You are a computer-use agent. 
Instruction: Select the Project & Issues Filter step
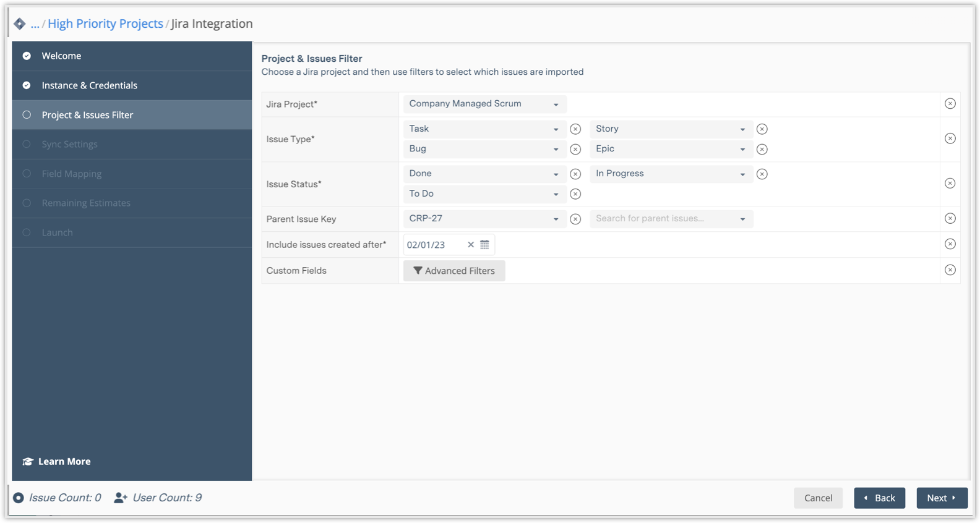pyautogui.click(x=87, y=115)
